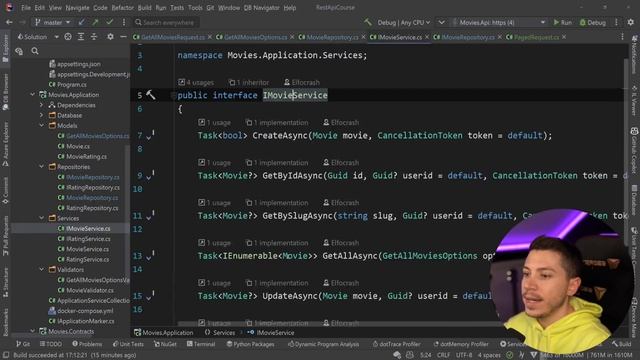
Task: Open the Navigate menu
Action: click(77, 8)
